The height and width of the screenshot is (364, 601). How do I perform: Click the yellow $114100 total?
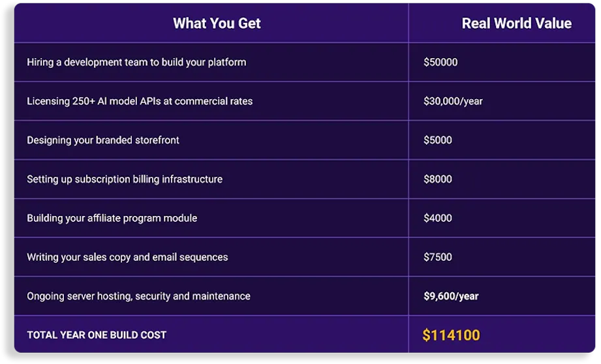451,335
